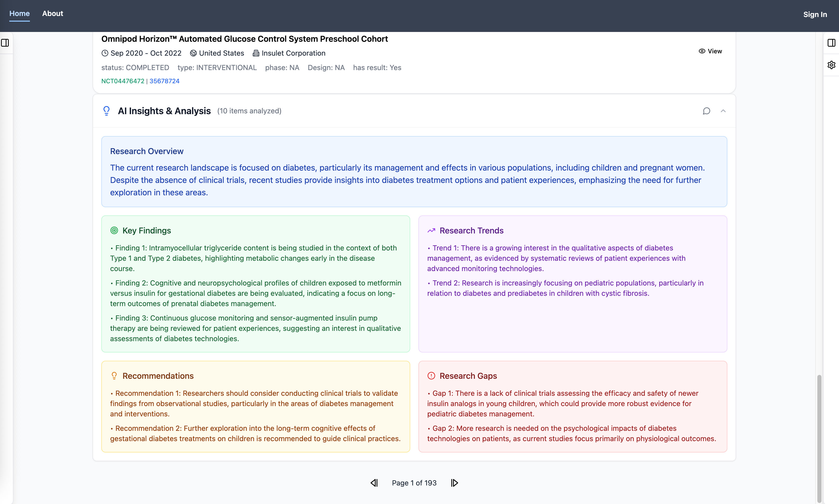
Task: Click the vertical page scrollbar thumb
Action: 819,438
